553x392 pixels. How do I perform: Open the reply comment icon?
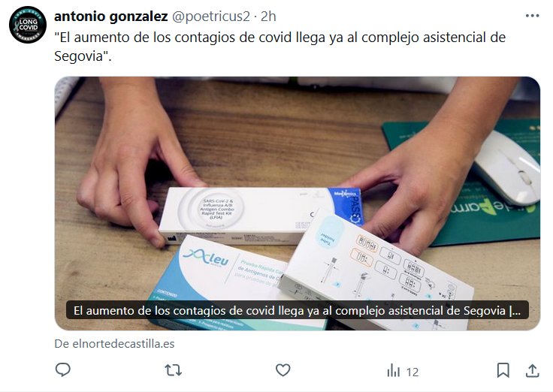coord(63,370)
